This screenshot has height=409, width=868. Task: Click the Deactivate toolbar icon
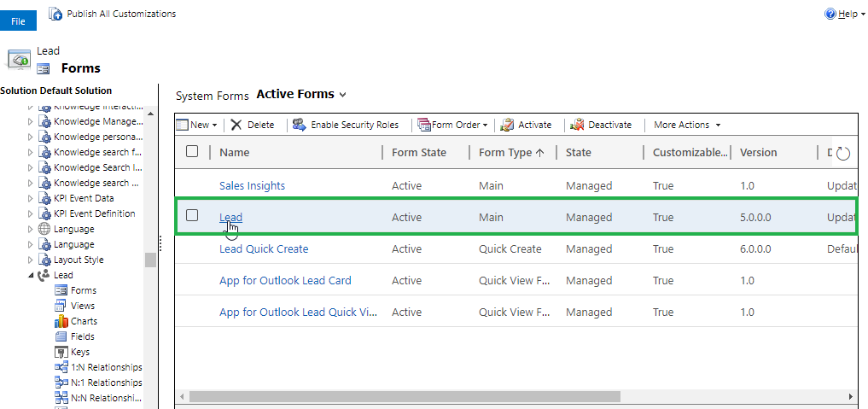click(577, 125)
